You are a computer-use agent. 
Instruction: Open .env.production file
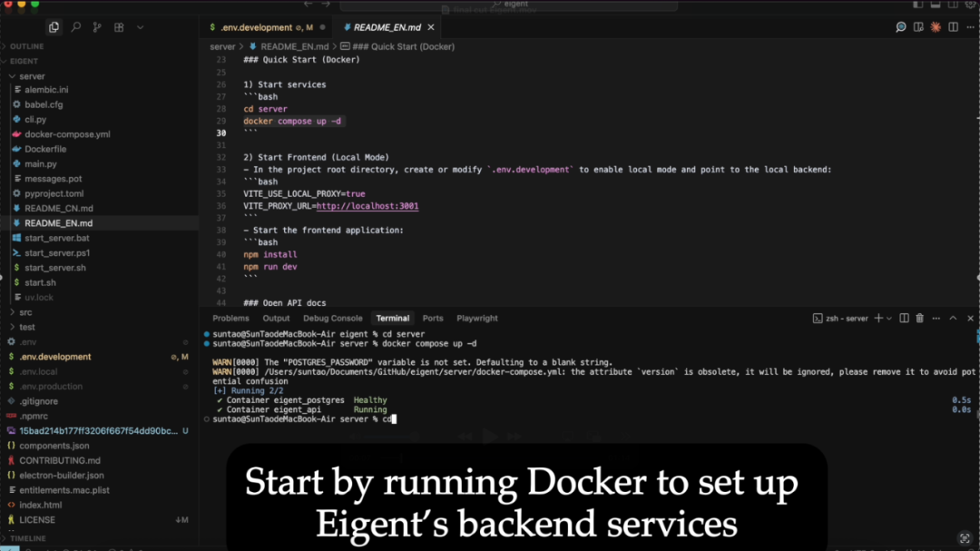pyautogui.click(x=51, y=387)
